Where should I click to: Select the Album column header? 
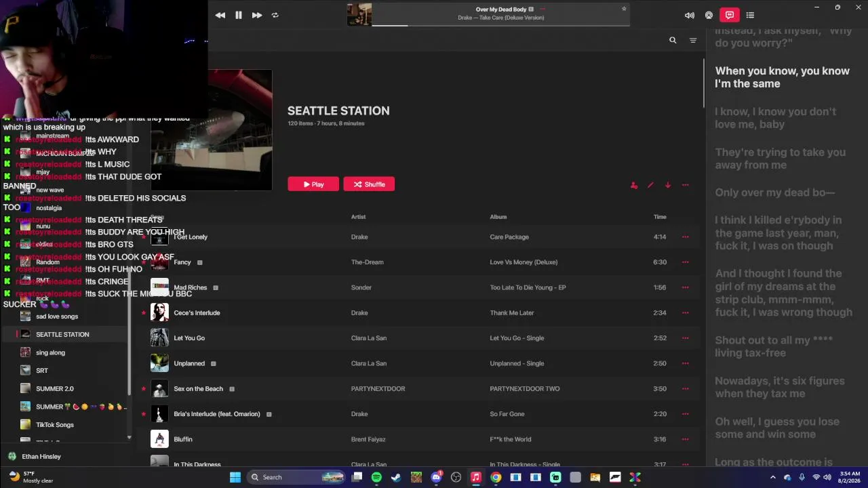click(498, 217)
